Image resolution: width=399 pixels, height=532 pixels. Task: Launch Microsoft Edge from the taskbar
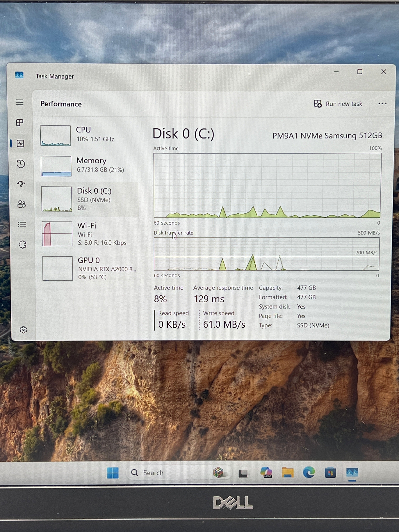click(x=309, y=472)
